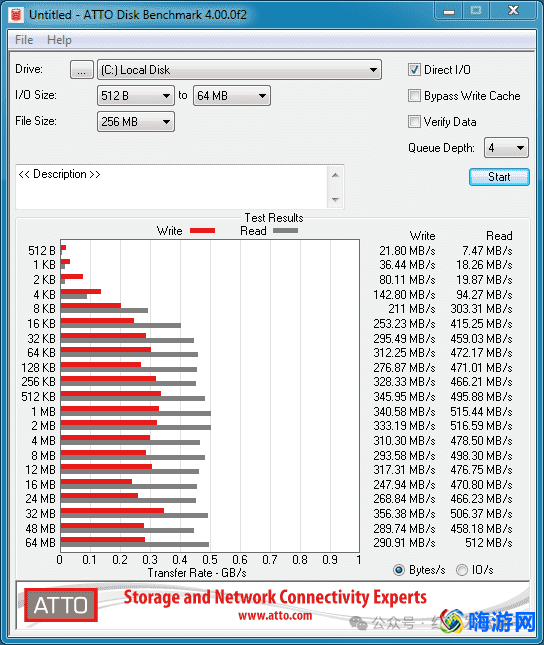This screenshot has width=544, height=645.
Task: Open the 256 MB File Size dropdown
Action: (135, 122)
